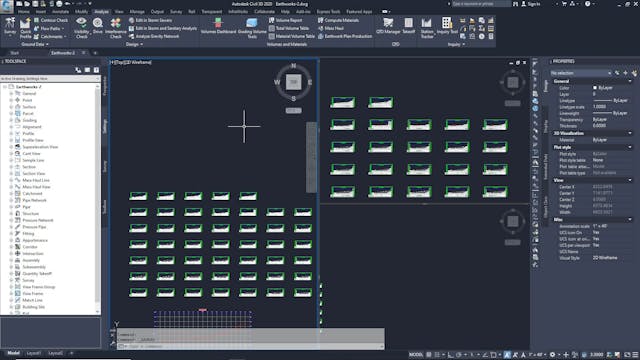Click the Toolspace help icon
Image resolution: width=640 pixels, height=360 pixels.
tap(96, 70)
